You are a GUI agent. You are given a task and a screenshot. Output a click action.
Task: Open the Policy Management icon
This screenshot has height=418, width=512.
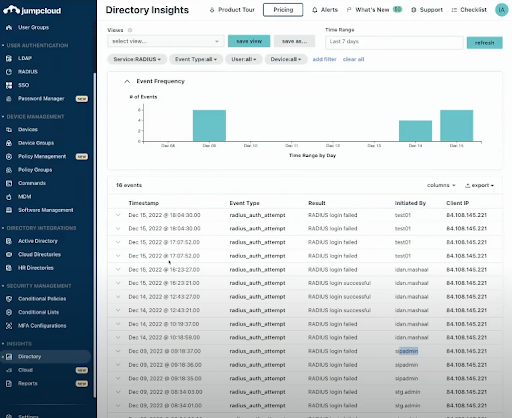[9, 156]
